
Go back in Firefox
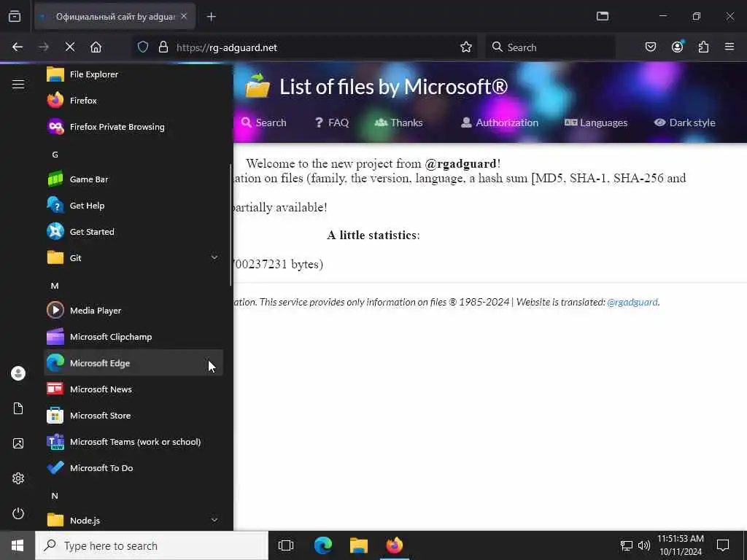pos(18,47)
